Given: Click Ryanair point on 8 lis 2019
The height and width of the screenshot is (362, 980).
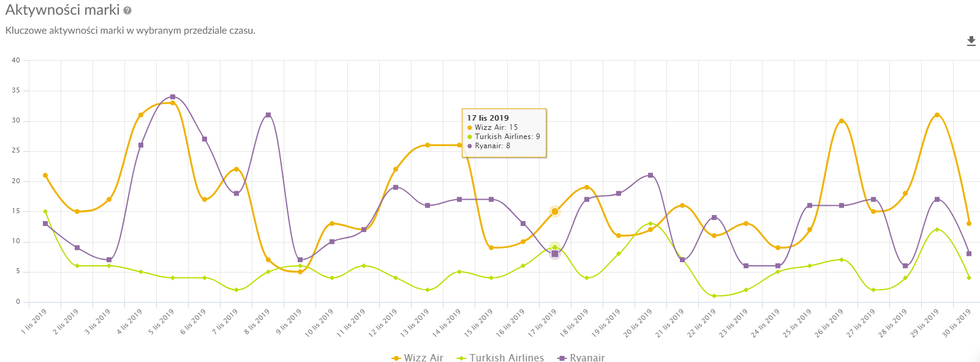Looking at the screenshot, I should tap(268, 115).
